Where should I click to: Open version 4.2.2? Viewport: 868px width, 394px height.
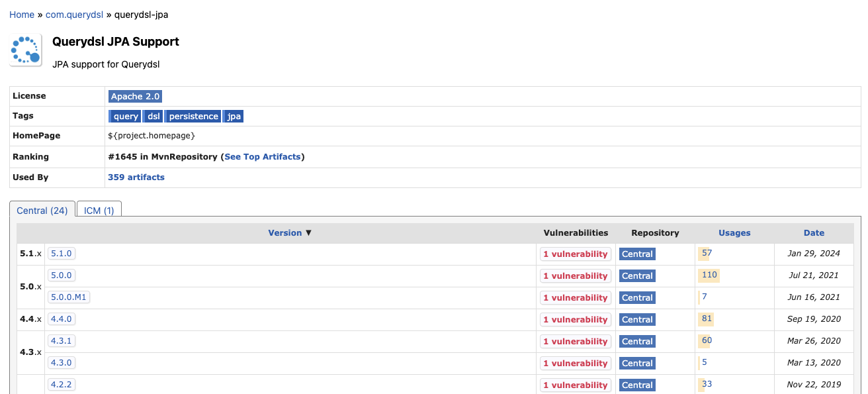[62, 385]
